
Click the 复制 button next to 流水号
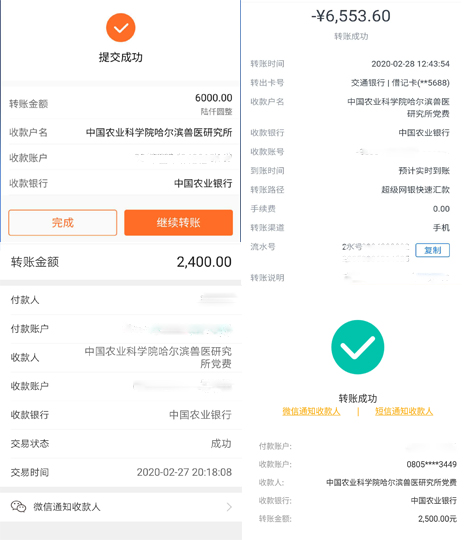pos(432,250)
